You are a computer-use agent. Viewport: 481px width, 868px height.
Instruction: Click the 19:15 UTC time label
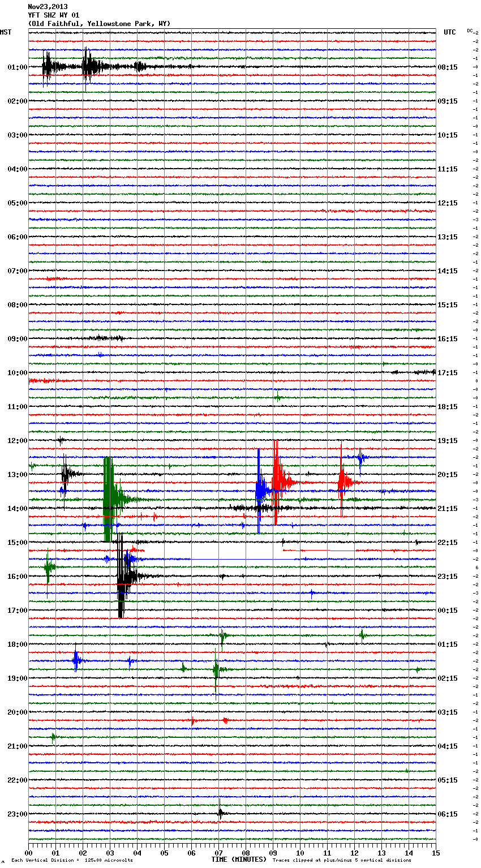coord(448,440)
